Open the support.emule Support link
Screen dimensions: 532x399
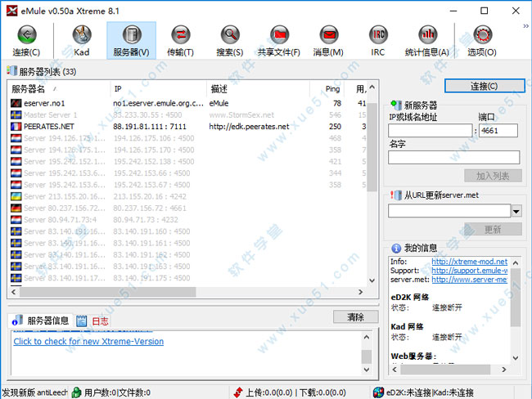[x=470, y=271]
